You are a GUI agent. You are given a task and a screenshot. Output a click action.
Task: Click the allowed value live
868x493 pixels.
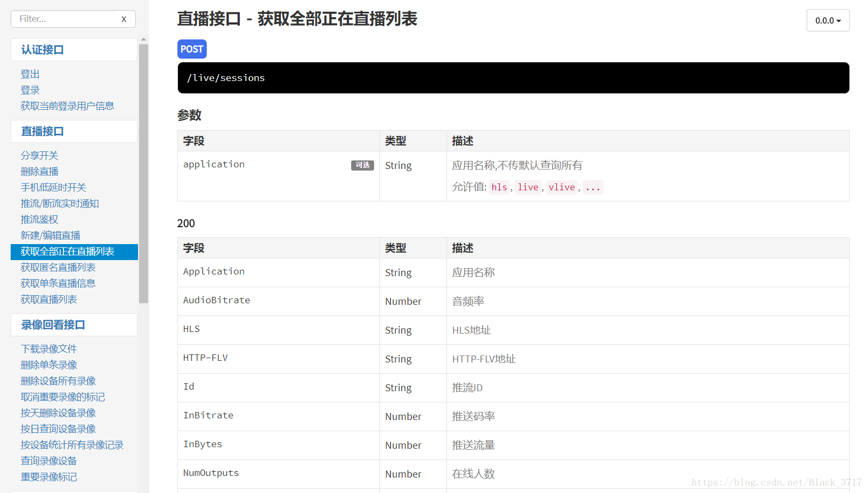point(528,187)
